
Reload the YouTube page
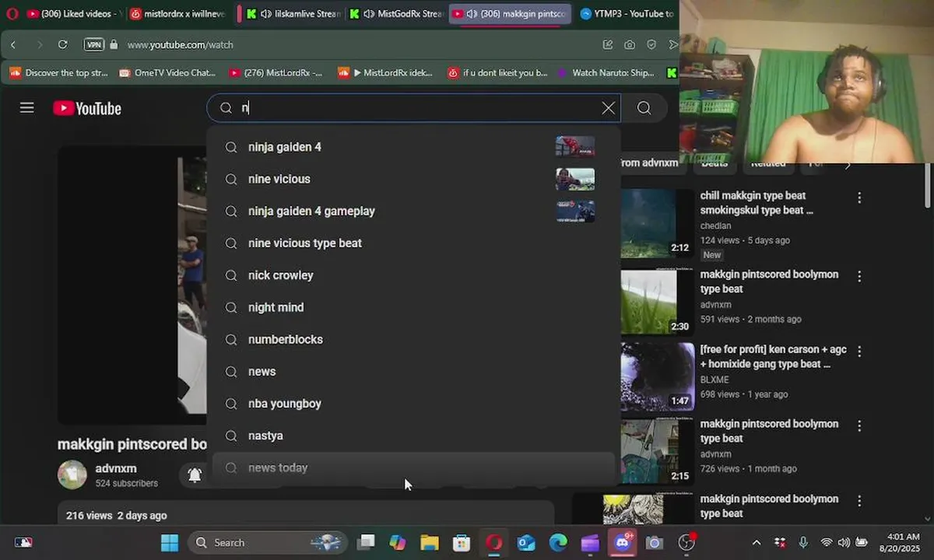63,45
